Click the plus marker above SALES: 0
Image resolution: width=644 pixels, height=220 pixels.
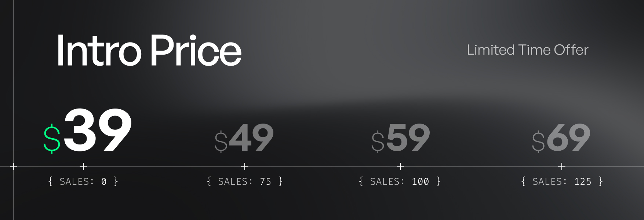[x=84, y=166]
